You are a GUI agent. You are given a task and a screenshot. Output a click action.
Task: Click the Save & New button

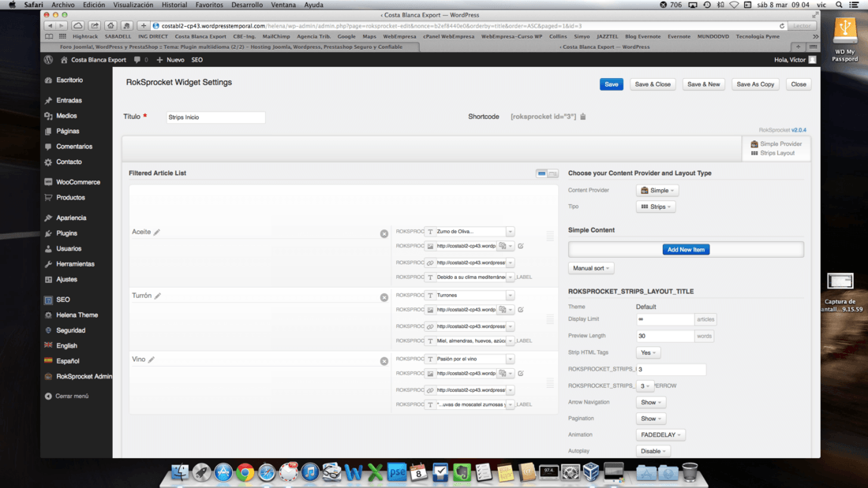coord(704,84)
